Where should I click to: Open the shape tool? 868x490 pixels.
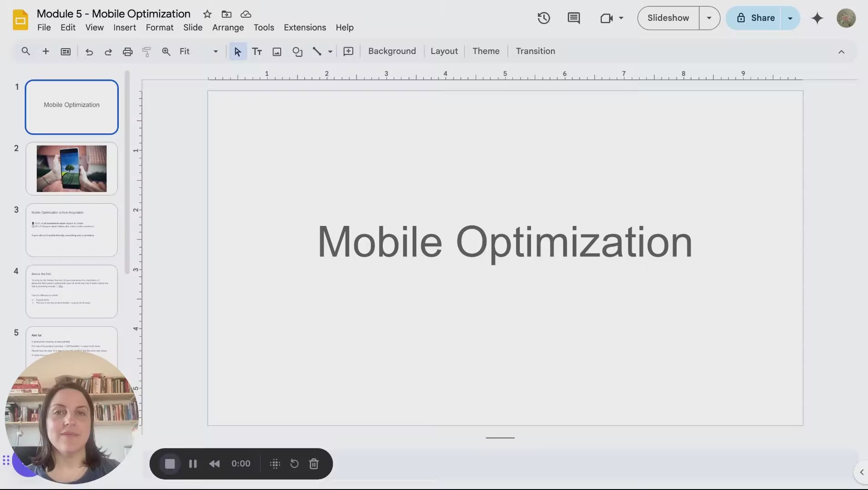tap(297, 52)
